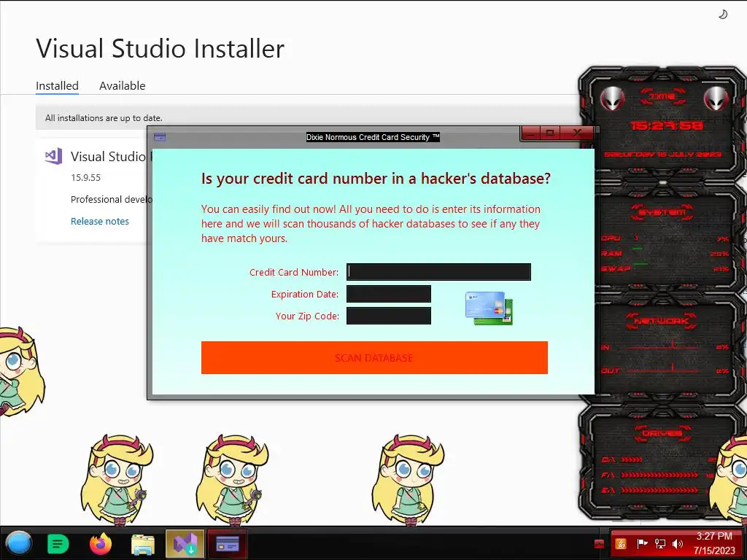The image size is (747, 560).
Task: Click the credit cards image in dialog
Action: [x=489, y=308]
